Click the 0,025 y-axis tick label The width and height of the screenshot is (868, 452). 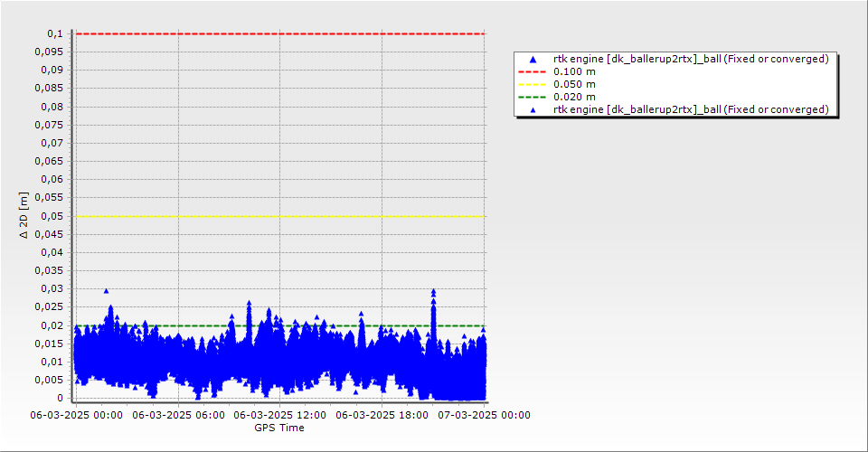coord(49,307)
